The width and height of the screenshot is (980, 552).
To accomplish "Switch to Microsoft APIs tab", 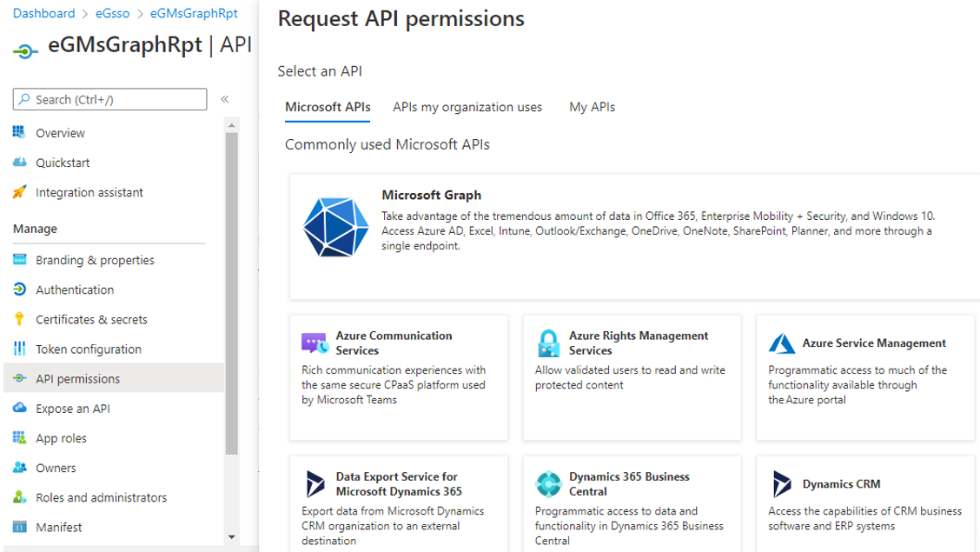I will point(328,107).
